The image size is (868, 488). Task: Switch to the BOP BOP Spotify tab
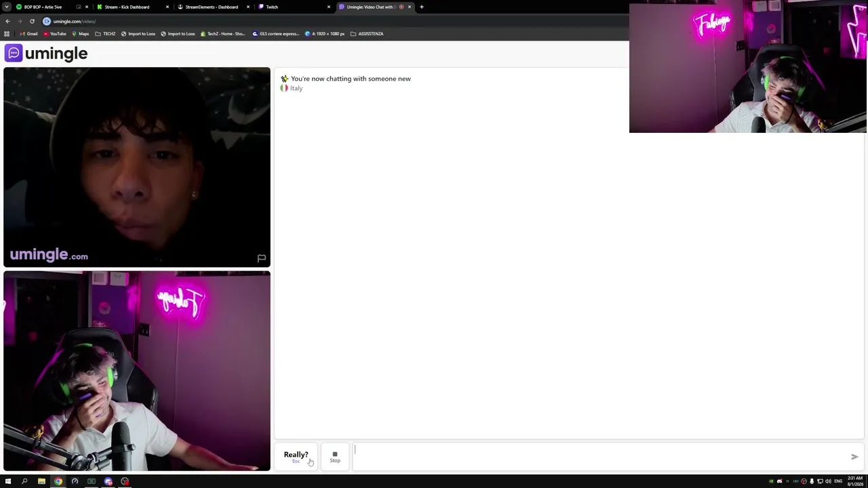[46, 7]
